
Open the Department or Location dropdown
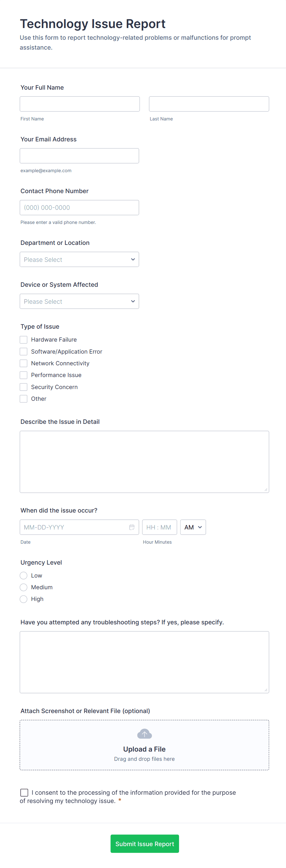(x=79, y=259)
